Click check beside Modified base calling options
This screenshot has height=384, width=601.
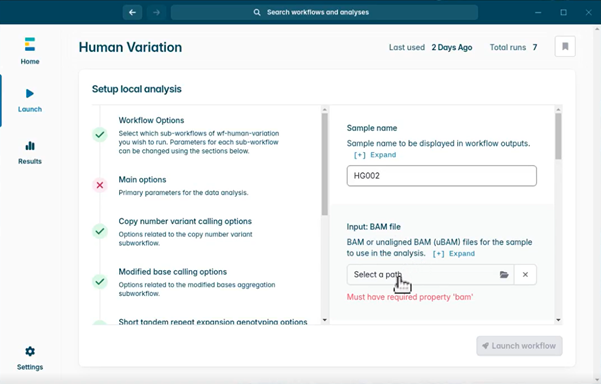100,282
